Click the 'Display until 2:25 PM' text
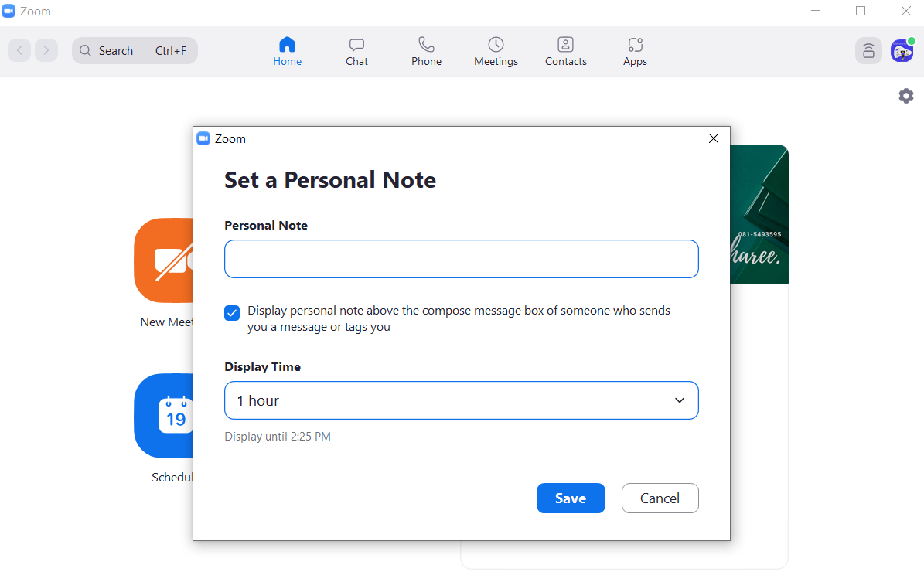Image resolution: width=924 pixels, height=575 pixels. click(x=278, y=437)
